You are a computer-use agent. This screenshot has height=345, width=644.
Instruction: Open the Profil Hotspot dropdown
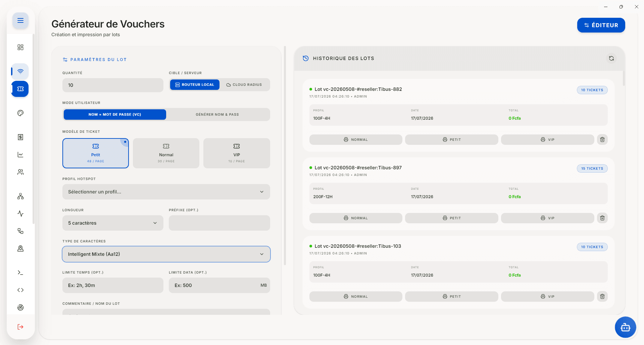pyautogui.click(x=166, y=192)
